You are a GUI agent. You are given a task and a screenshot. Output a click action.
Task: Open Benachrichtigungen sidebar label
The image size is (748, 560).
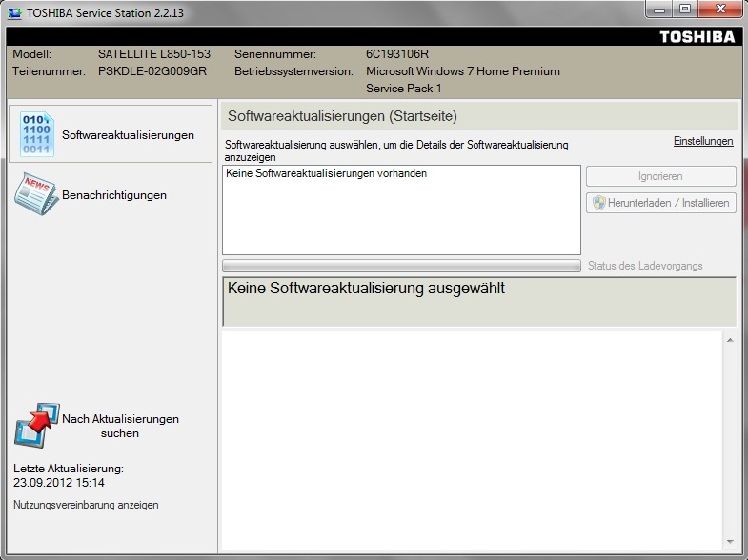click(x=114, y=195)
